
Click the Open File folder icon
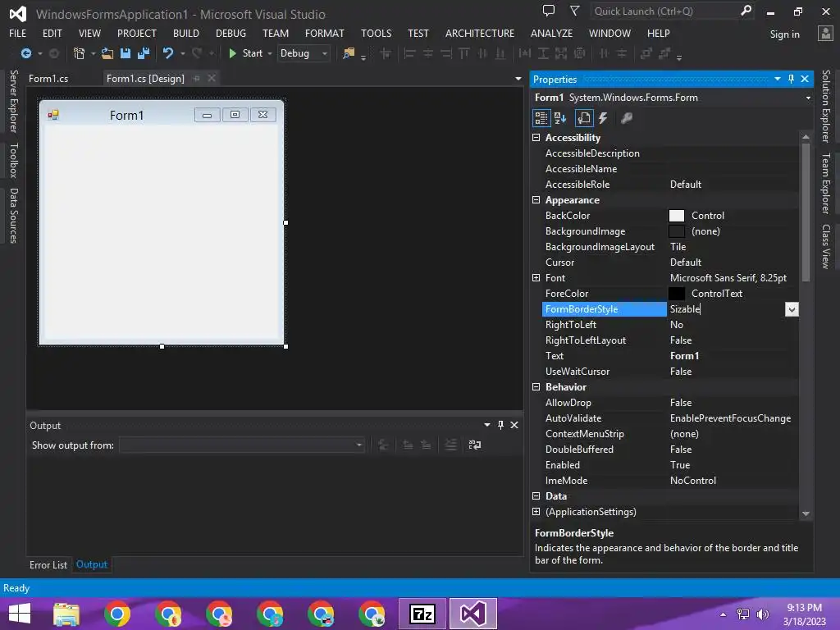[x=107, y=53]
